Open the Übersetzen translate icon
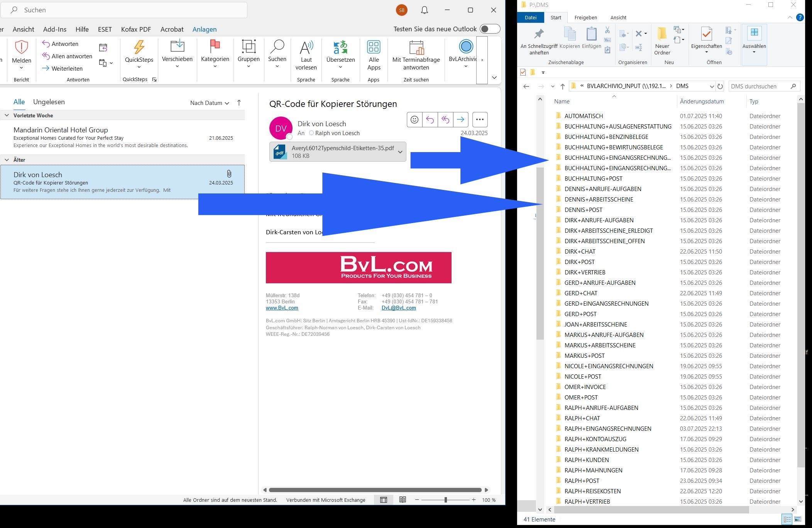The width and height of the screenshot is (812, 528). 340,48
